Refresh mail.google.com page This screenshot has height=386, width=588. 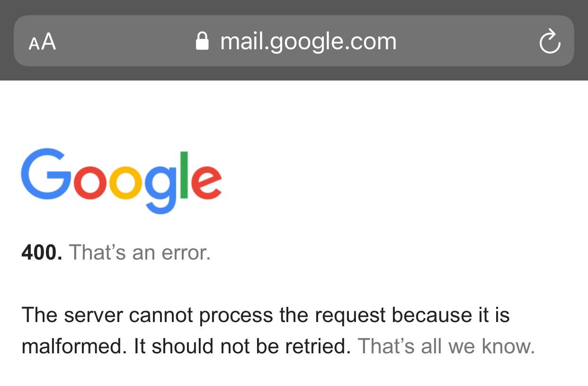(550, 41)
